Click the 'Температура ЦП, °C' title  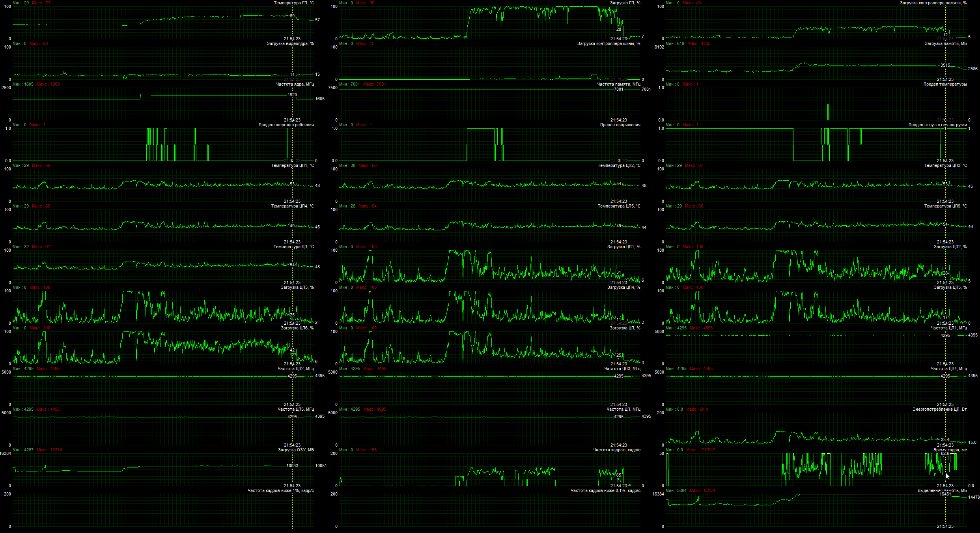coord(294,247)
